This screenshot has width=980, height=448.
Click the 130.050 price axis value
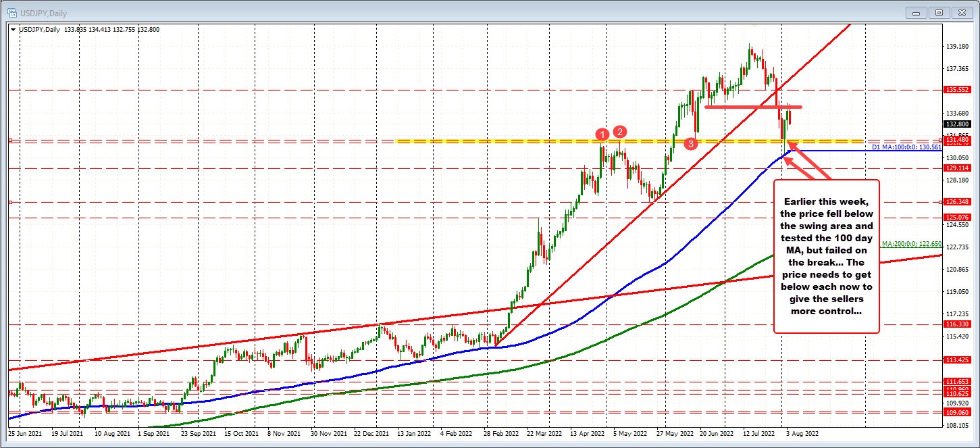coord(957,158)
